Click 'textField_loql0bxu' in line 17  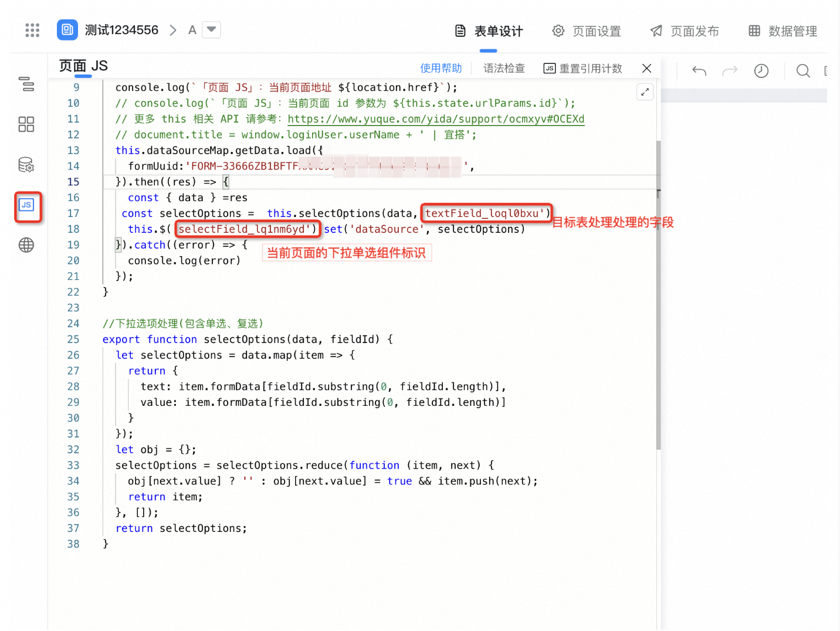click(x=485, y=213)
